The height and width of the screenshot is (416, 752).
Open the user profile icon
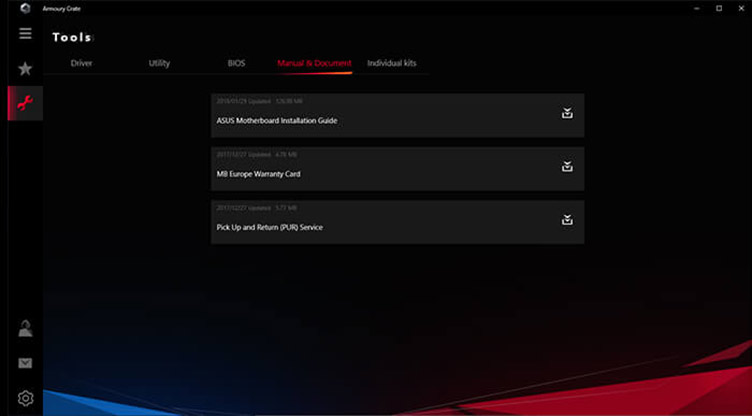[25, 329]
